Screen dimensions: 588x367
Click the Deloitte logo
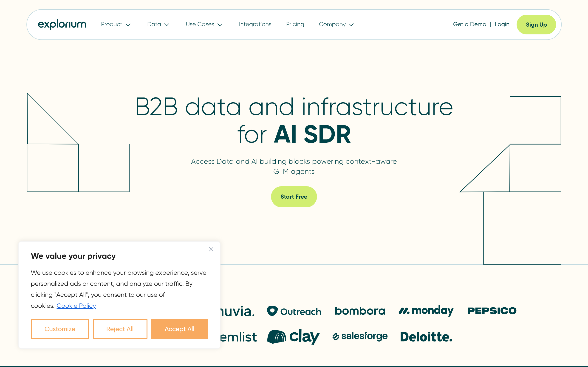click(x=426, y=337)
